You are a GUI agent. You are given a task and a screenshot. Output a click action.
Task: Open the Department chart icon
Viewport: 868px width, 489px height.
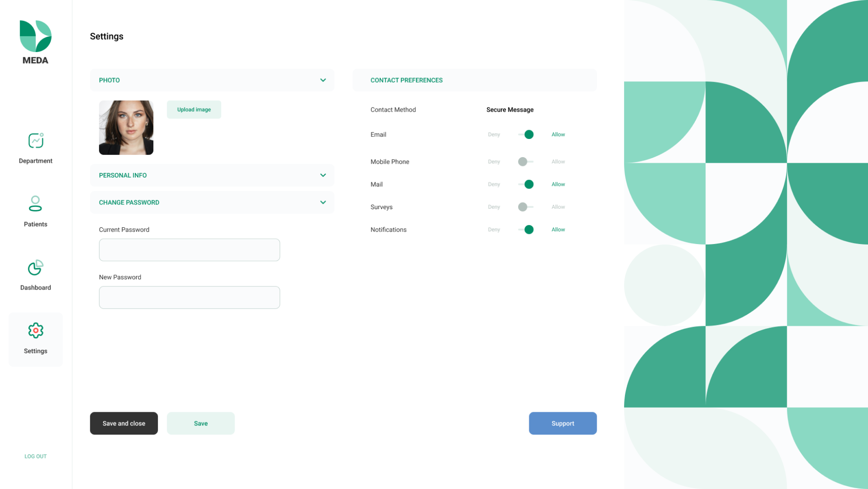click(x=36, y=140)
